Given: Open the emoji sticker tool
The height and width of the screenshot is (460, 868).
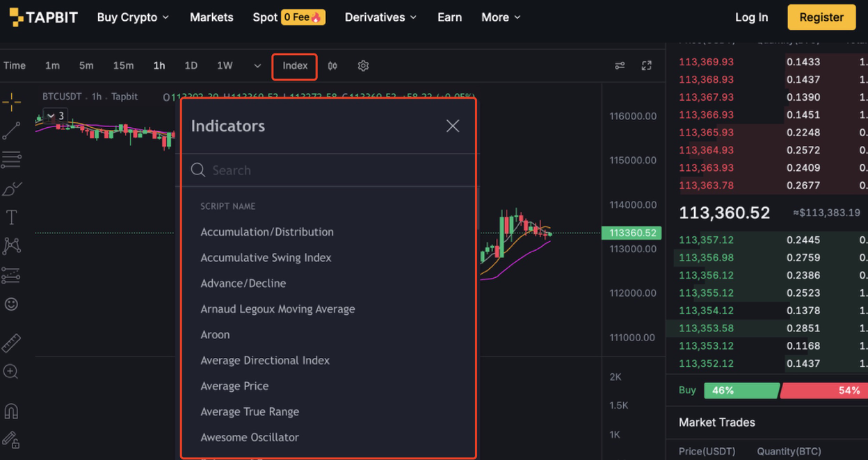Looking at the screenshot, I should pyautogui.click(x=11, y=304).
